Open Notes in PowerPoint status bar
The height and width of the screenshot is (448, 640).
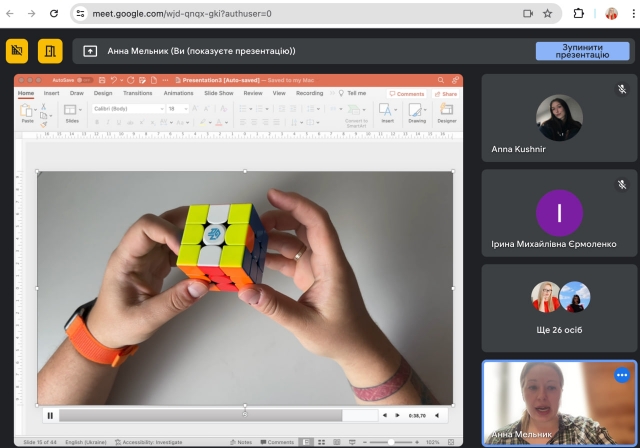coord(241,441)
